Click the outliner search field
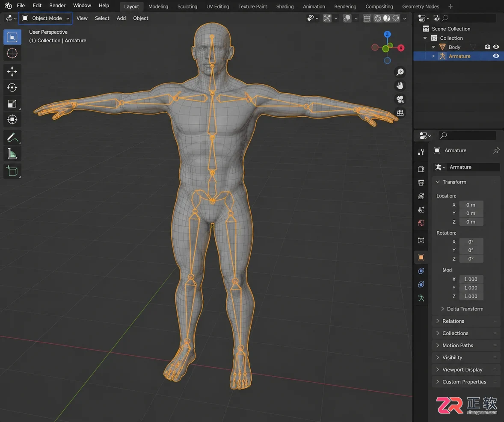The height and width of the screenshot is (422, 504). 469,18
